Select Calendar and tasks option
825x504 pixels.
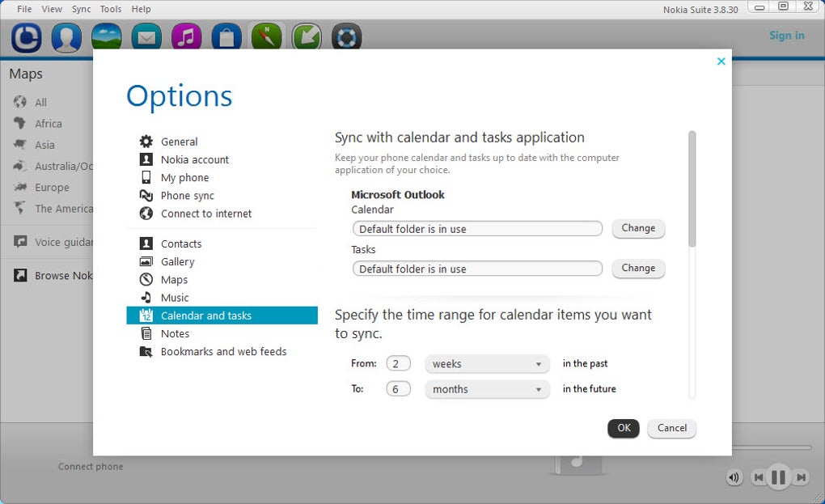(222, 316)
